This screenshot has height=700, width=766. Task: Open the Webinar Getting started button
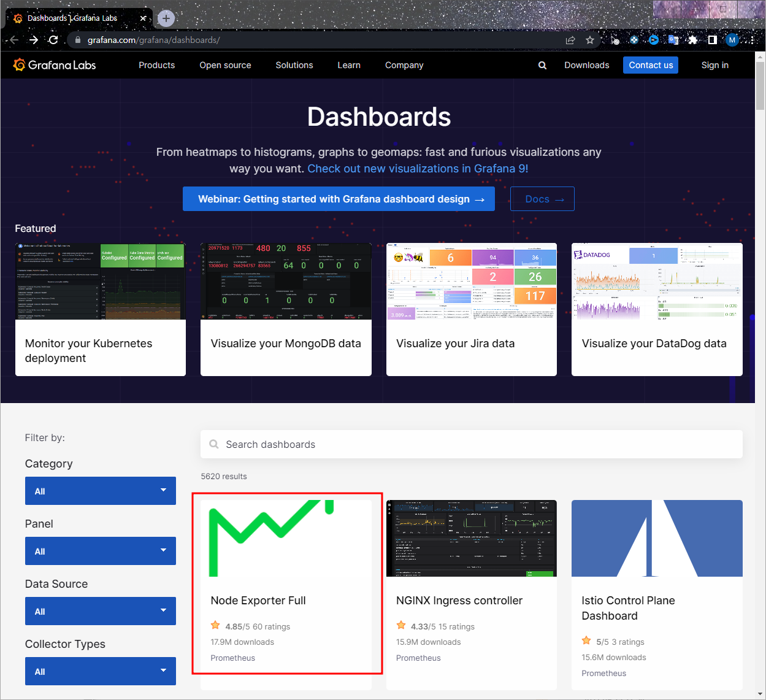click(x=339, y=199)
